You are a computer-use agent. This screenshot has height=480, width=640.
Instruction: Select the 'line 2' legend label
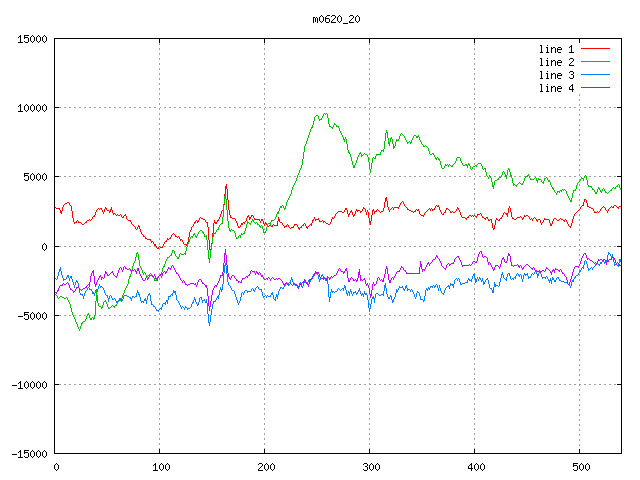[556, 62]
